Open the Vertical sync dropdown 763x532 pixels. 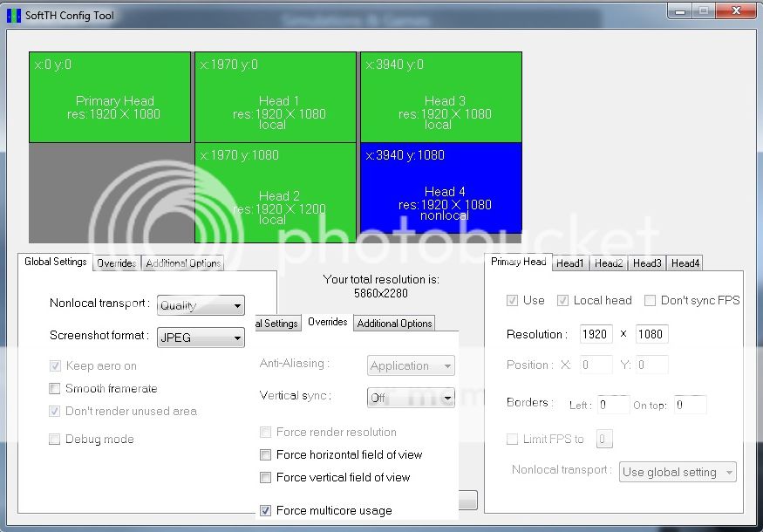coord(410,397)
